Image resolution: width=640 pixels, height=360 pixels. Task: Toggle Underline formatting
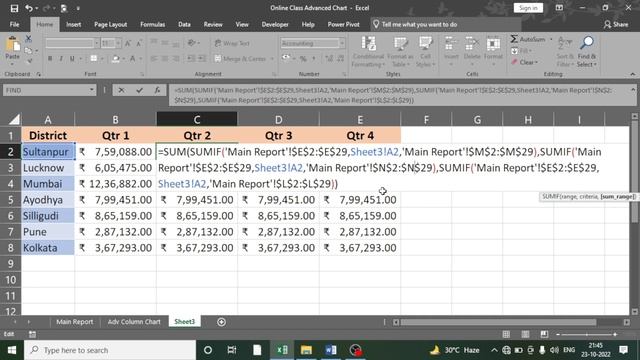72,59
